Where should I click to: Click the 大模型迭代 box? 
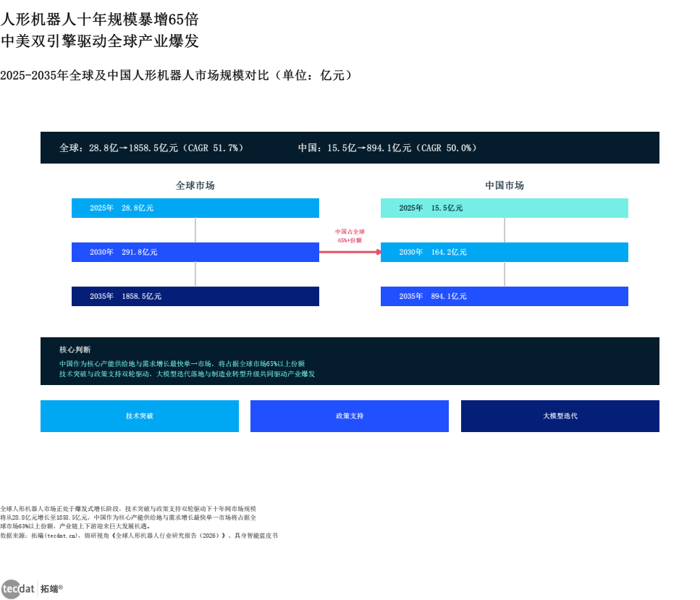click(x=560, y=416)
